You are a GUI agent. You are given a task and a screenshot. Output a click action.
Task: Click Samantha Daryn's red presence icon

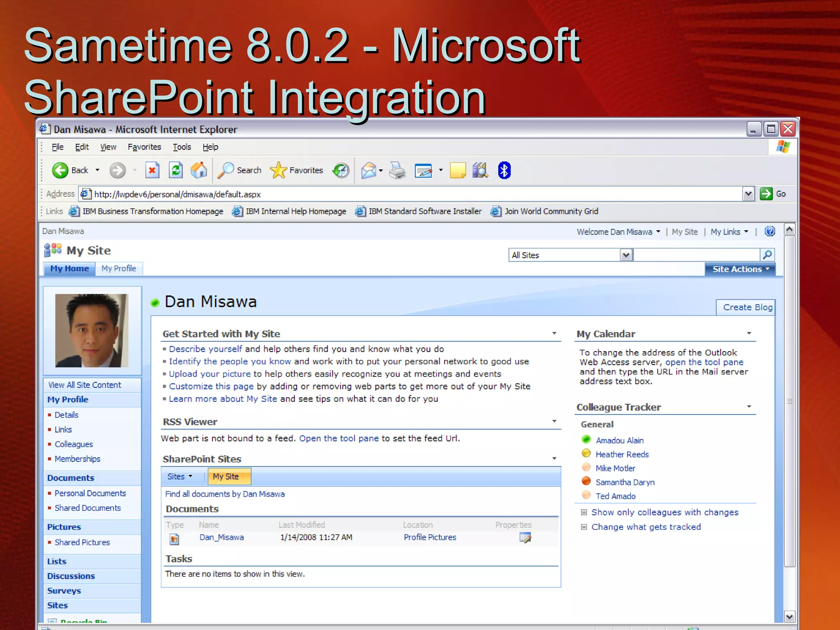tap(586, 481)
